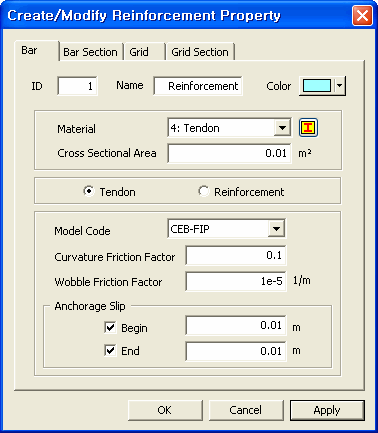Click the light blue color swatch
Image resolution: width=378 pixels, height=433 pixels.
pyautogui.click(x=317, y=86)
